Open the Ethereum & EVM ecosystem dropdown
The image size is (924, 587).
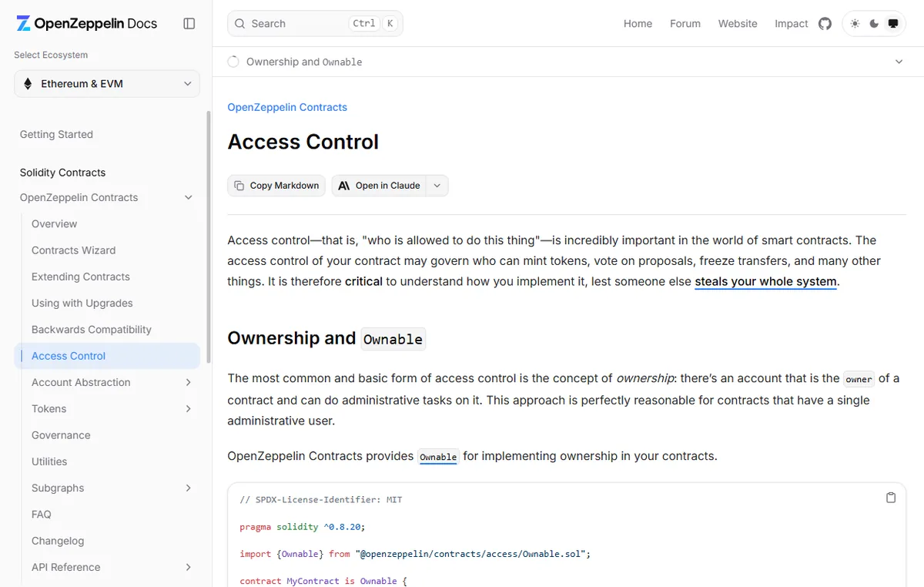(107, 84)
